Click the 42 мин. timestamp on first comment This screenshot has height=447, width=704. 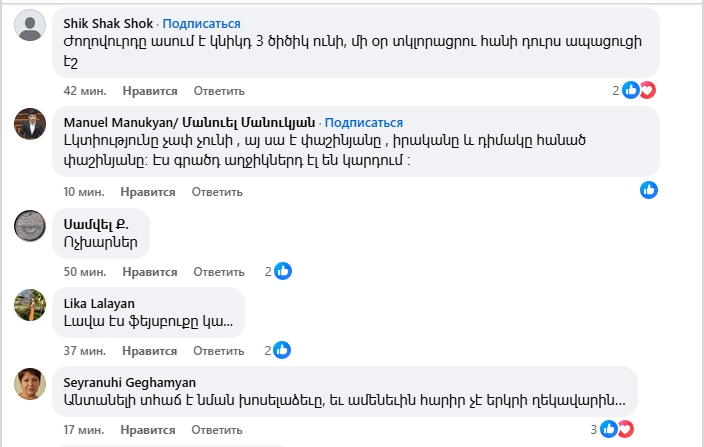(x=84, y=91)
